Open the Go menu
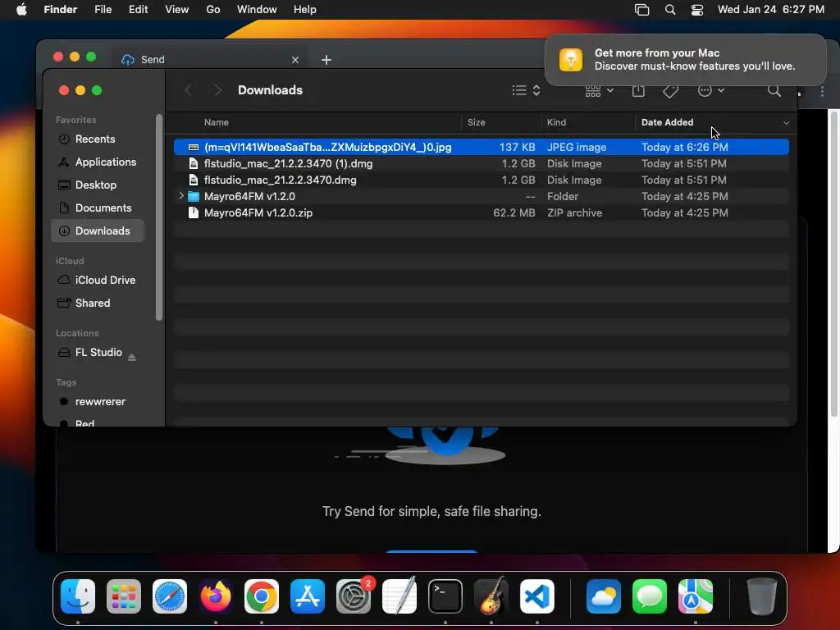This screenshot has width=840, height=630. click(x=213, y=10)
